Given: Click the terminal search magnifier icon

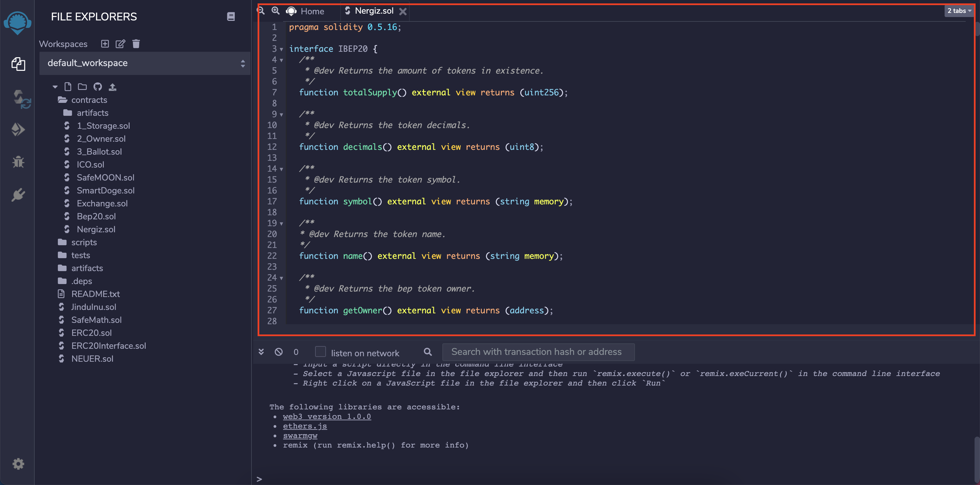Looking at the screenshot, I should (x=428, y=352).
